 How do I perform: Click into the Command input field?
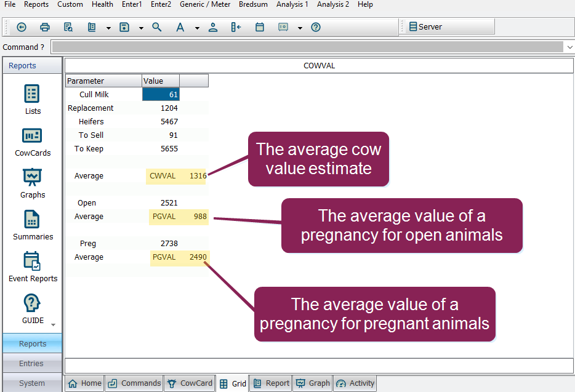[307, 47]
